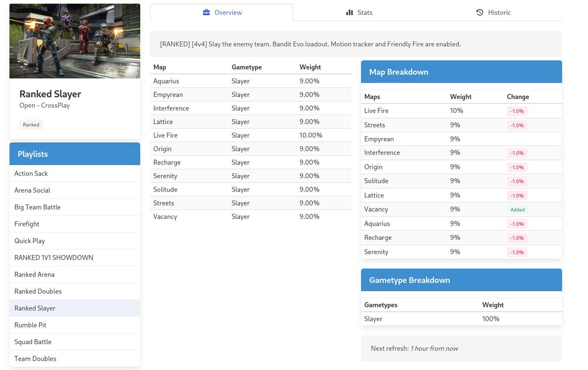Click the Gametypes column header
Image resolution: width=588 pixels, height=370 pixels.
coord(381,305)
